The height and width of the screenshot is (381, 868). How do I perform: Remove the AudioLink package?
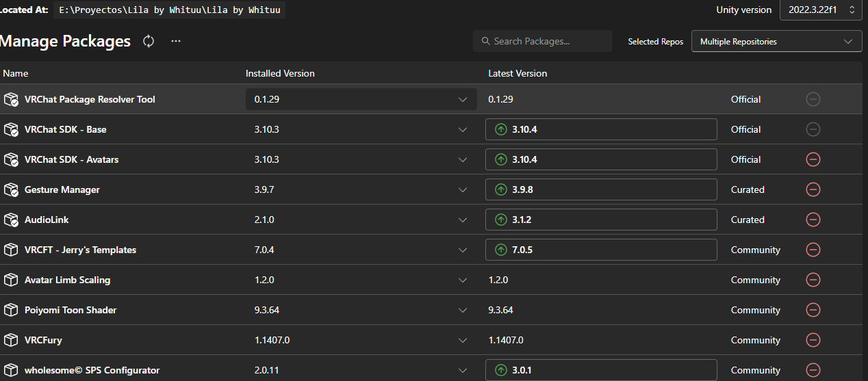pyautogui.click(x=813, y=220)
